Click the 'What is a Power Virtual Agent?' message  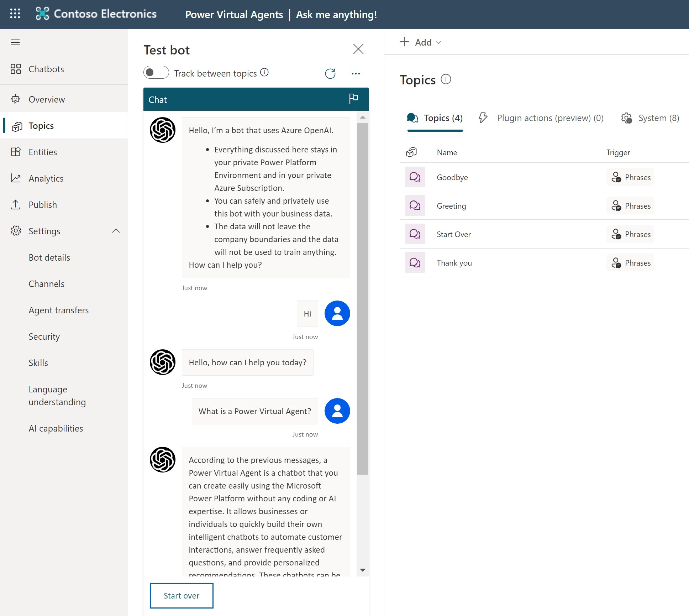coord(255,411)
